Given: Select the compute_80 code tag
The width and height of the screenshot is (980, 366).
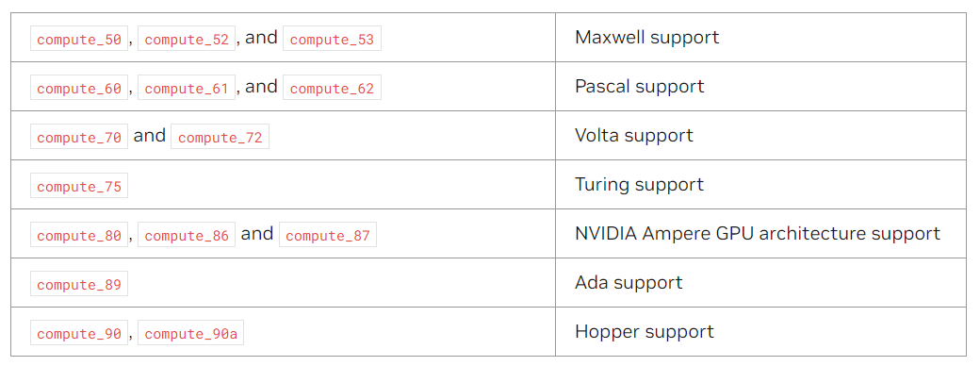Looking at the screenshot, I should click(x=79, y=235).
